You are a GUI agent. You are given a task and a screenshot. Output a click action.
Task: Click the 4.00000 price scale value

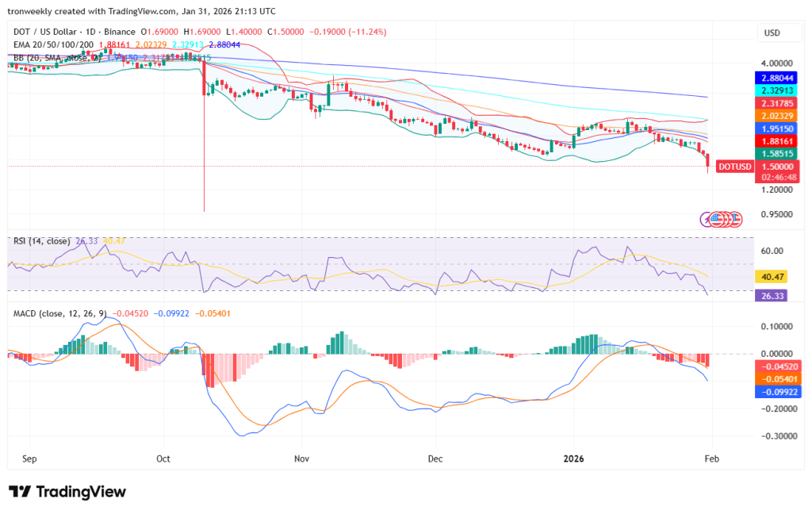(776, 63)
